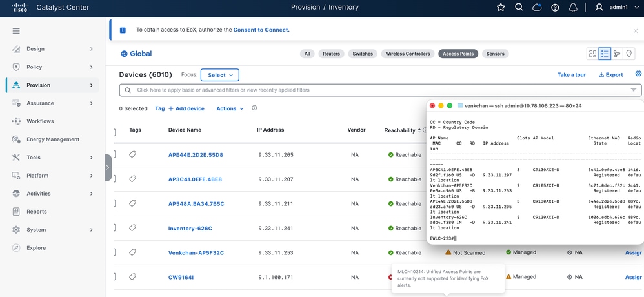Click the filter funnel icon in search bar
Image resolution: width=644 pixels, height=297 pixels.
[634, 90]
